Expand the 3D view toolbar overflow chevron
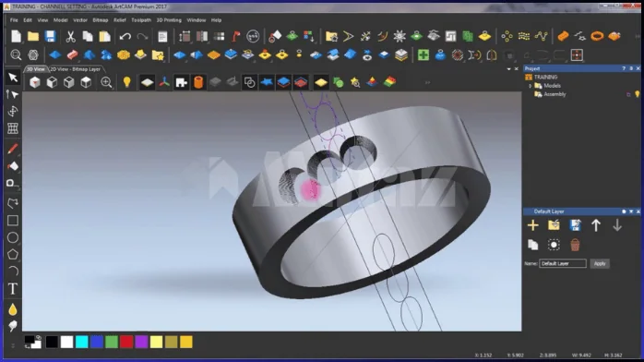This screenshot has width=644, height=362. tap(427, 82)
